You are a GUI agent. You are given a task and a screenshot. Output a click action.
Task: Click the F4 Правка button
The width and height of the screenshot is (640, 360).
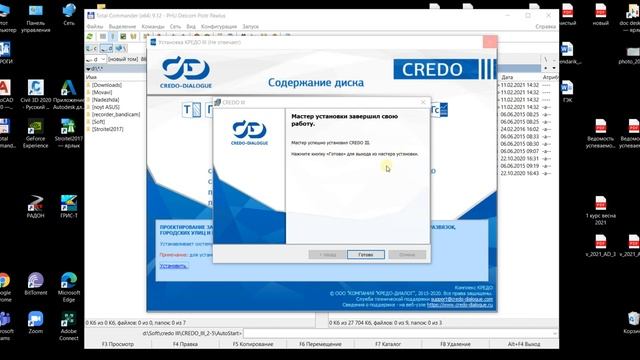click(185, 344)
